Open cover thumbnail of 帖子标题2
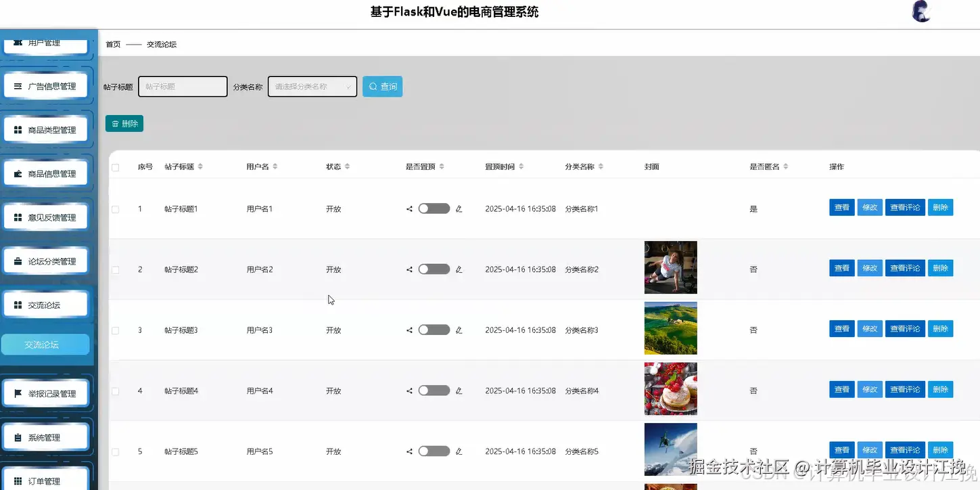 (670, 267)
